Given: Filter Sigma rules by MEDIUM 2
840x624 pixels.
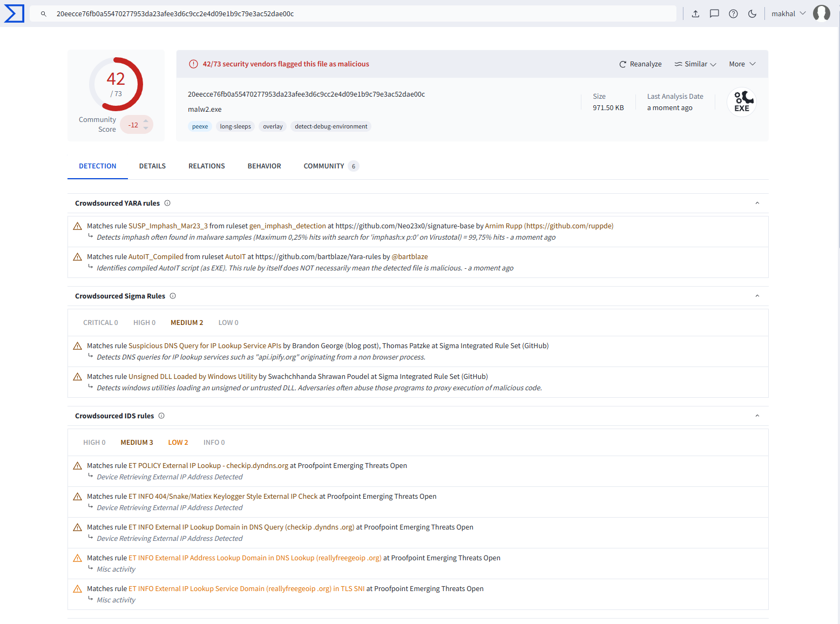Looking at the screenshot, I should [187, 323].
